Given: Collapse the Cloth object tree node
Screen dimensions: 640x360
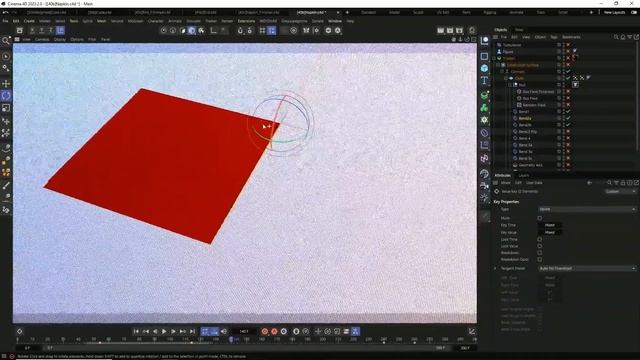Looking at the screenshot, I should tap(506, 78).
